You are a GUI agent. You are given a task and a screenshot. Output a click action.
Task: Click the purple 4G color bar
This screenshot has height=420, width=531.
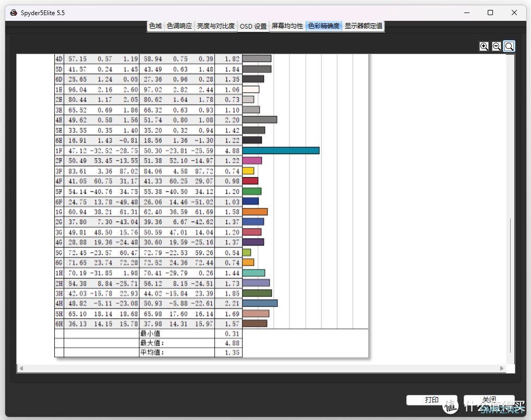(253, 242)
